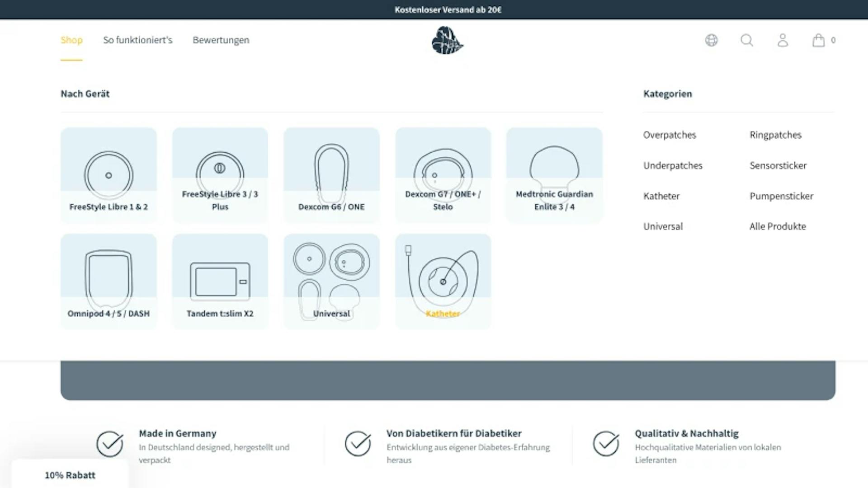The width and height of the screenshot is (868, 488).
Task: Select Medtronic Guardian Enlite 3 / 4 tile
Action: pos(554,175)
